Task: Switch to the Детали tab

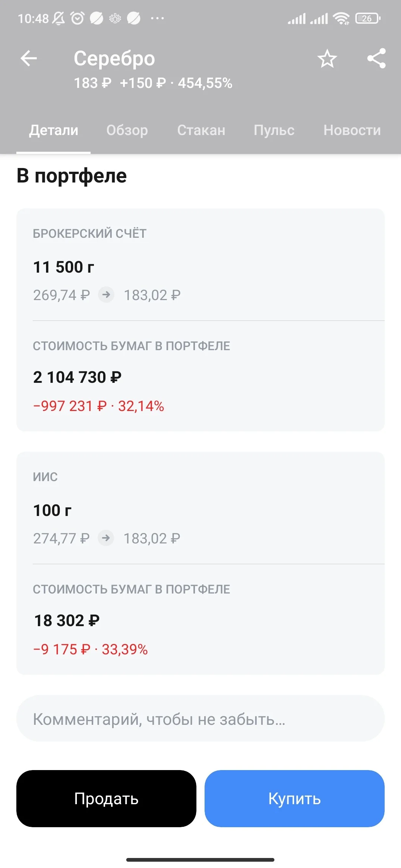Action: [54, 130]
